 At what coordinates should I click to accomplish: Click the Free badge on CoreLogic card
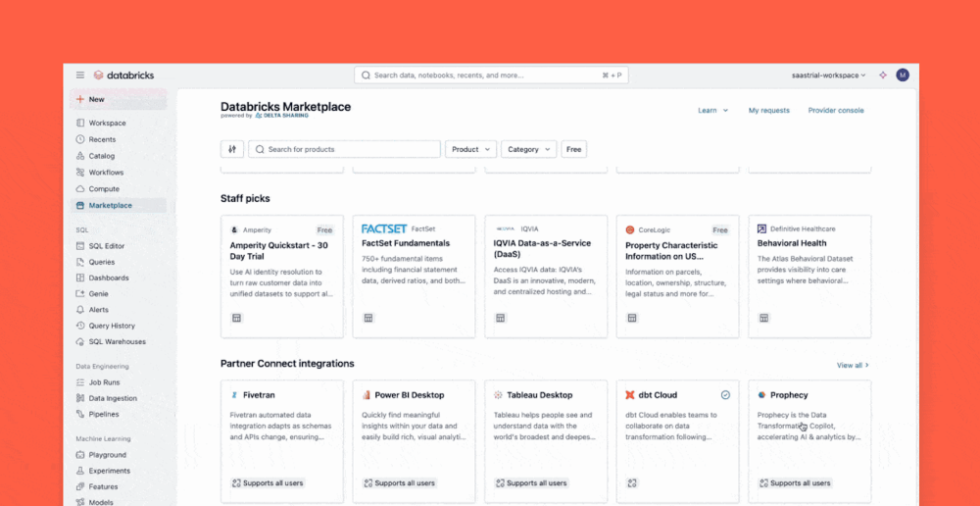pos(720,230)
